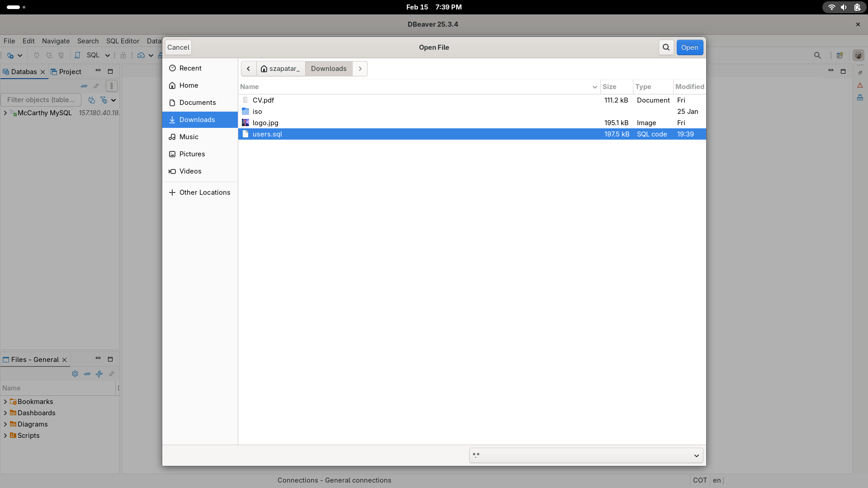Expand the Scripts folder tree item
This screenshot has height=488, width=868.
5,436
